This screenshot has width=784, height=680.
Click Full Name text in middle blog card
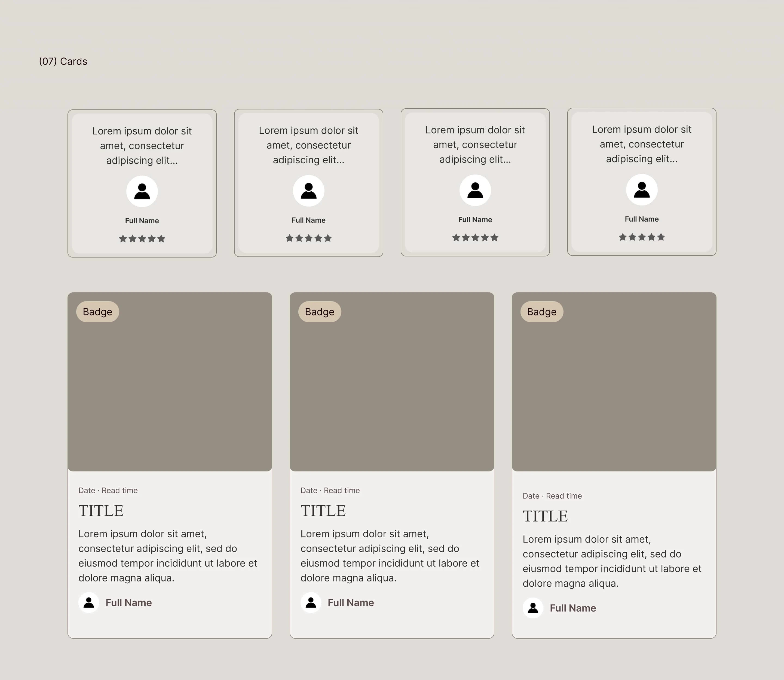[351, 603]
